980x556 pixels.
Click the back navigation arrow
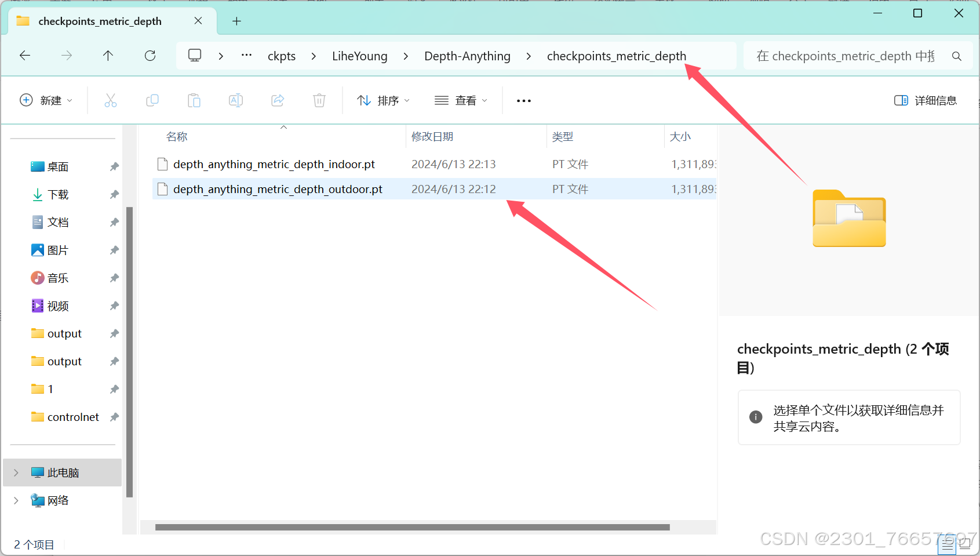[24, 55]
